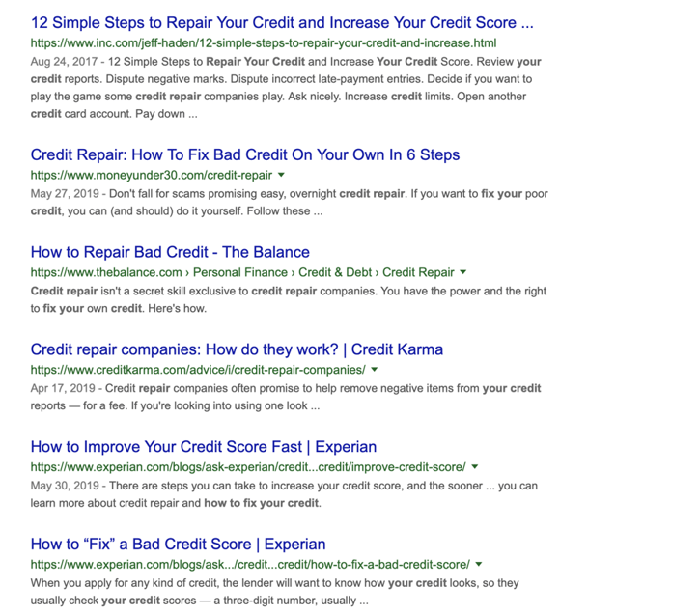The width and height of the screenshot is (700, 615).
Task: Expand the arrow next to improve-credit-score URL
Action: pos(475,467)
